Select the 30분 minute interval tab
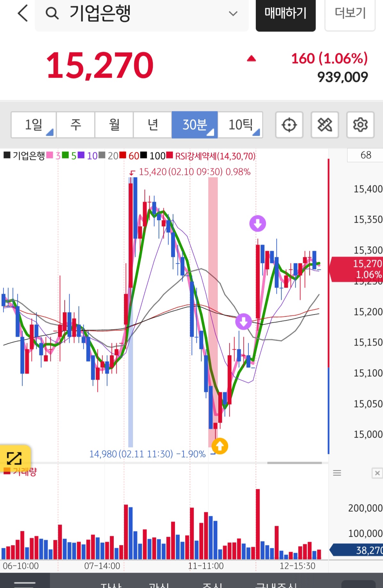Viewport: 383px width, 588px height. click(x=195, y=125)
